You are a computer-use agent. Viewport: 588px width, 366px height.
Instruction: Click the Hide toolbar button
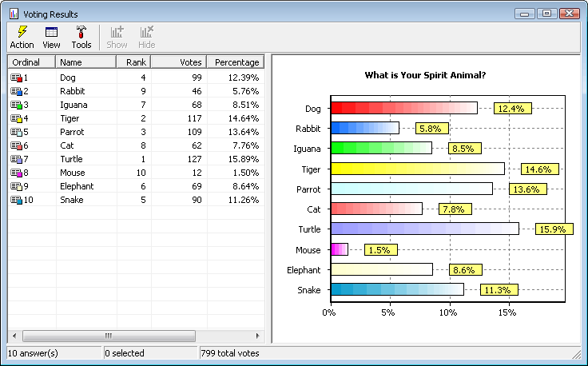tap(147, 37)
